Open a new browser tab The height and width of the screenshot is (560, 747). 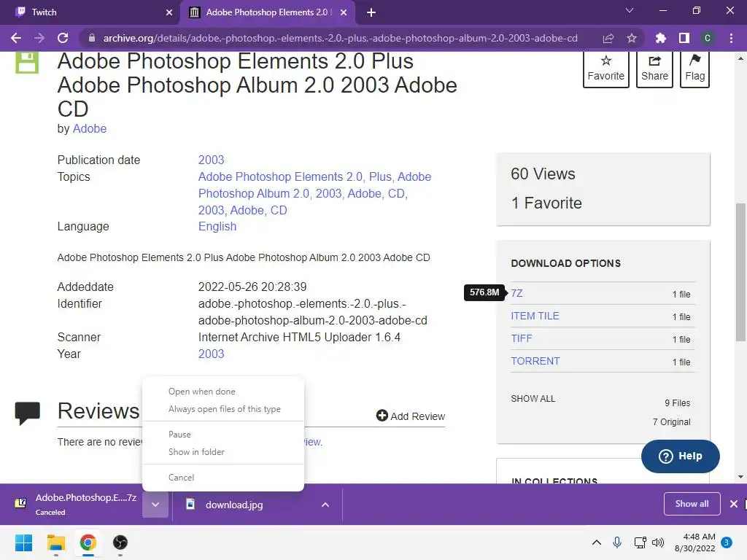(x=371, y=12)
